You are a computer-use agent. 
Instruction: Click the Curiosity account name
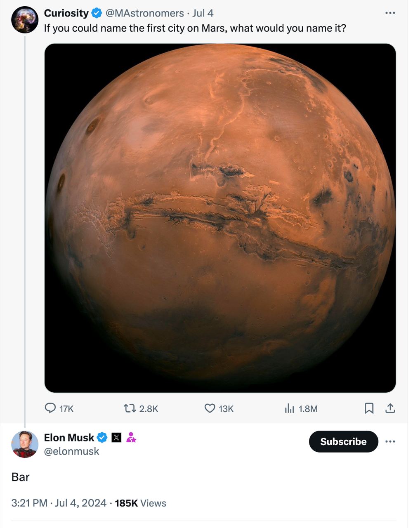click(66, 13)
